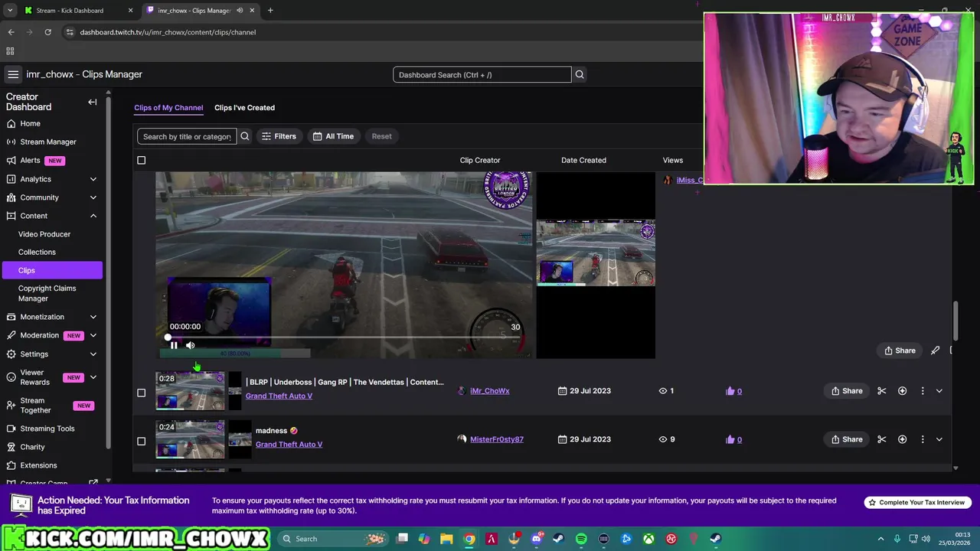
Task: Trim the BLRP Underboss clip with scissors
Action: (x=882, y=391)
